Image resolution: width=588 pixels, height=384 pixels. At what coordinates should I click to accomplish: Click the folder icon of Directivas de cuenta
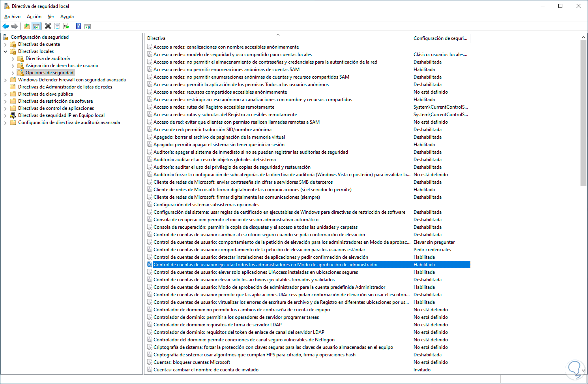click(x=13, y=44)
